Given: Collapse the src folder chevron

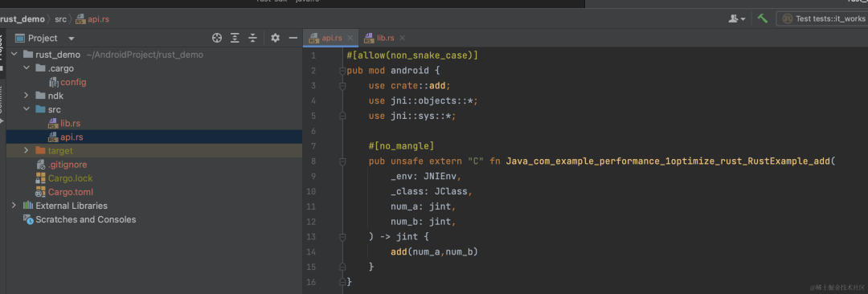Looking at the screenshot, I should coord(26,109).
